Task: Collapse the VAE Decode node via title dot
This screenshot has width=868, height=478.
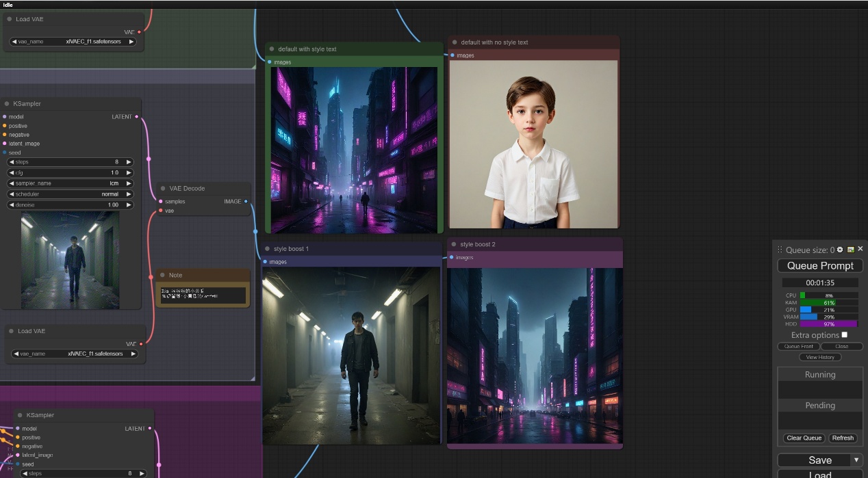Action: click(x=163, y=189)
